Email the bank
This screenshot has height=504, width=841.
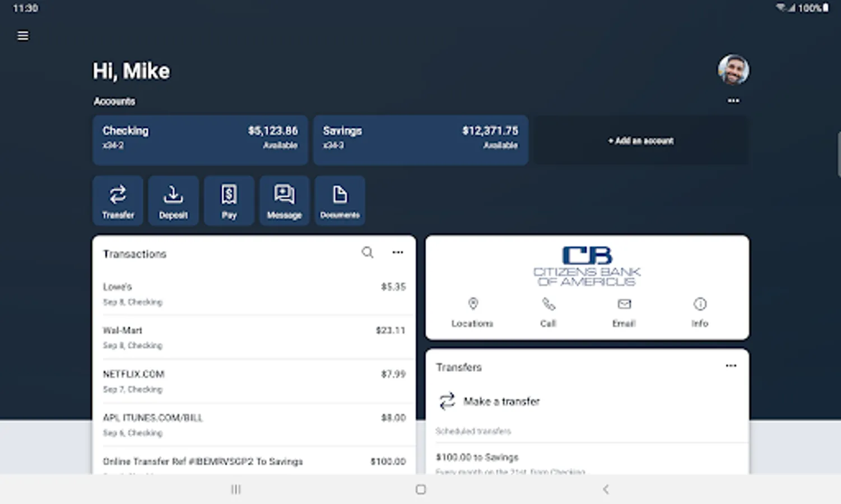(624, 312)
